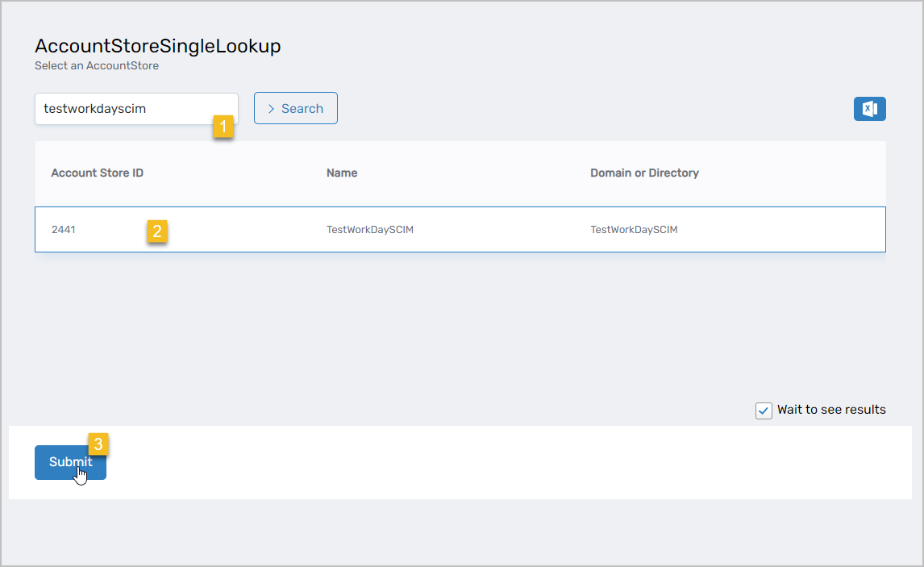Run the Search for testworkdayscim
Viewport: 924px width, 567px height.
click(x=296, y=109)
